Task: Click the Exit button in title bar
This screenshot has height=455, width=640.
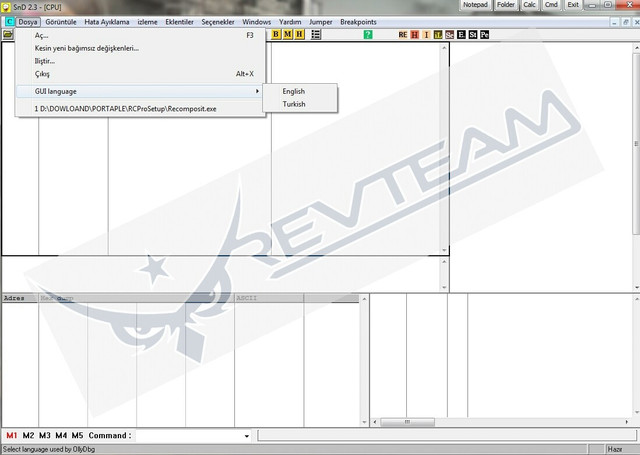Action: (573, 5)
